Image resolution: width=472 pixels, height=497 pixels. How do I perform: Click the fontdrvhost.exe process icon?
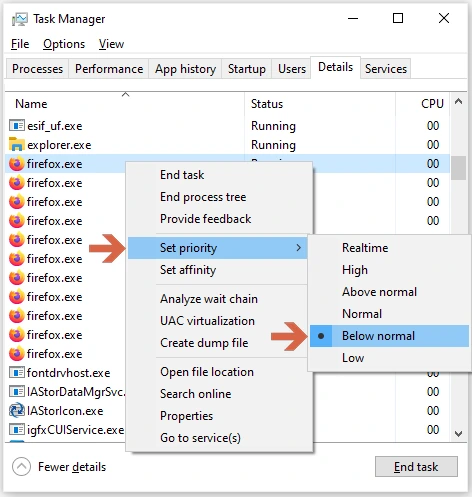[16, 372]
